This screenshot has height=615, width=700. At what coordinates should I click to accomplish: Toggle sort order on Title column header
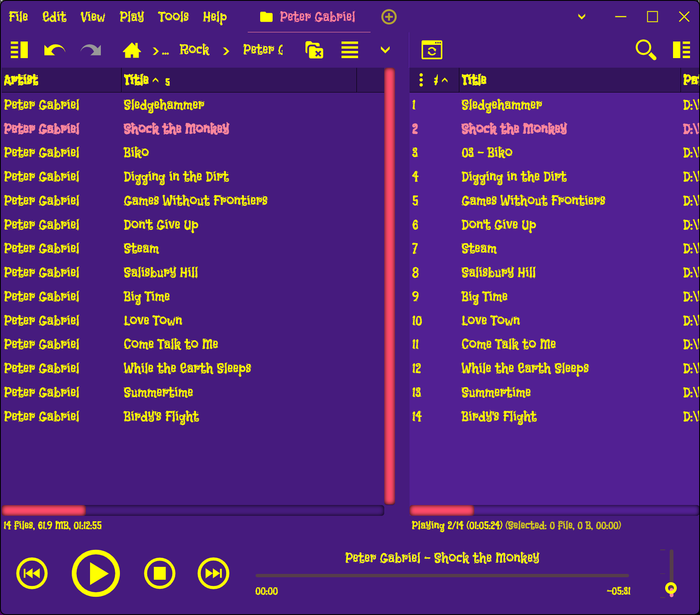click(137, 80)
